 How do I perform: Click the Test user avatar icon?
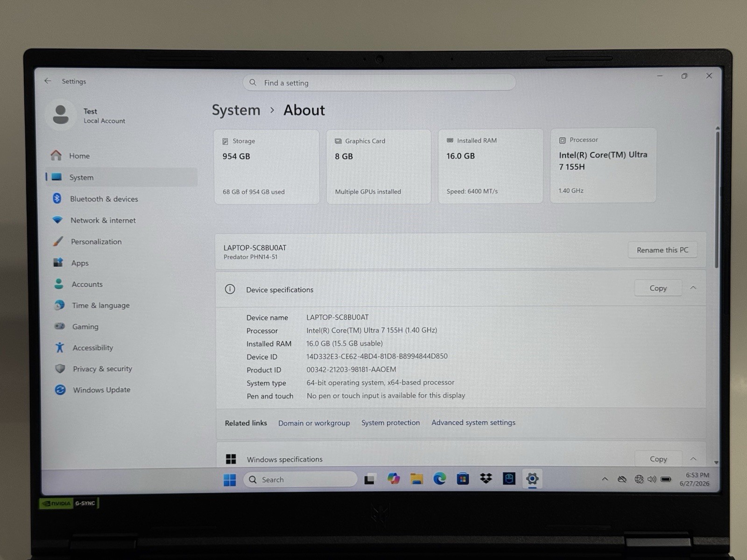[61, 115]
